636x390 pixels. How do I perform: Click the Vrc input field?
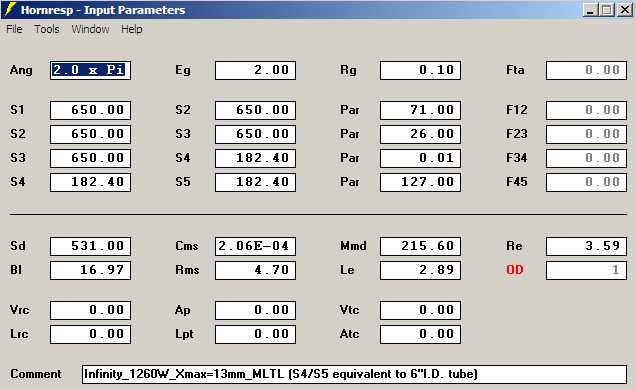click(x=90, y=310)
